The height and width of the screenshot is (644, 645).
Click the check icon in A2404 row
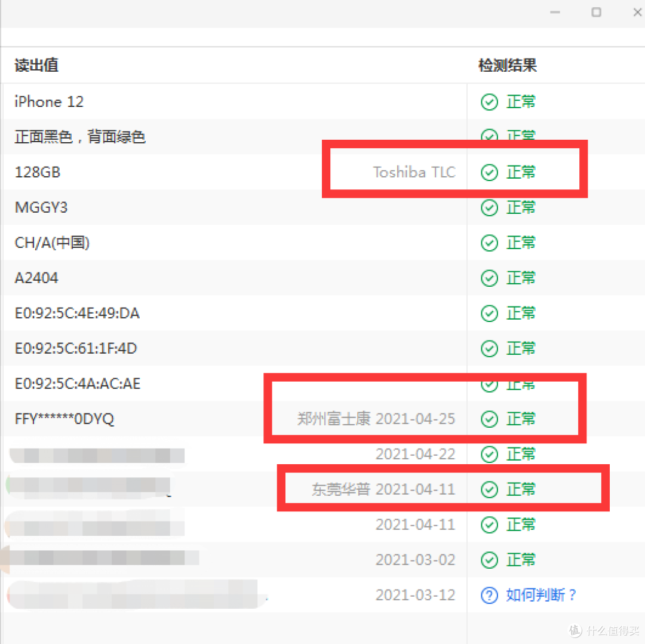pyautogui.click(x=489, y=278)
